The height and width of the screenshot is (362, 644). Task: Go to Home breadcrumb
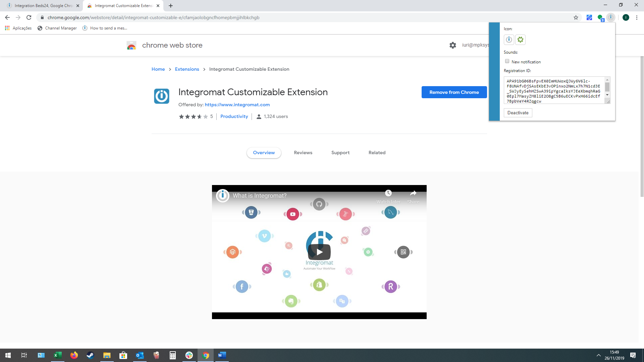pos(158,69)
